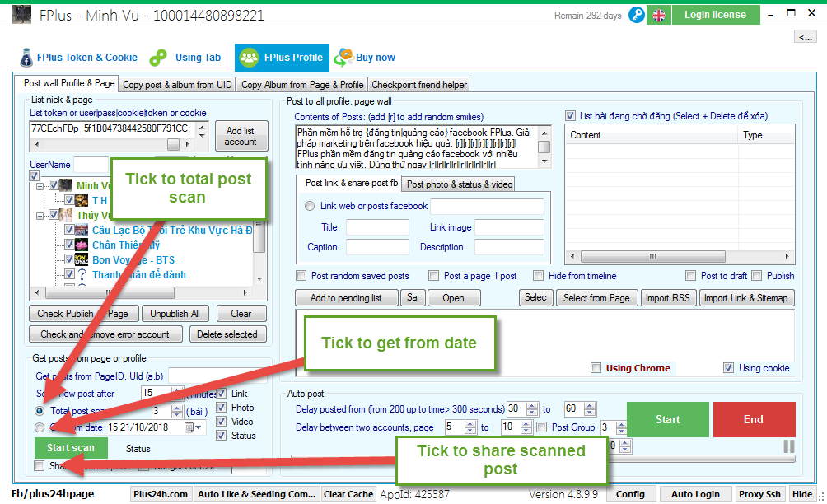
Task: Uncheck Bon Voyage - BTS checkbox
Action: pos(69,259)
